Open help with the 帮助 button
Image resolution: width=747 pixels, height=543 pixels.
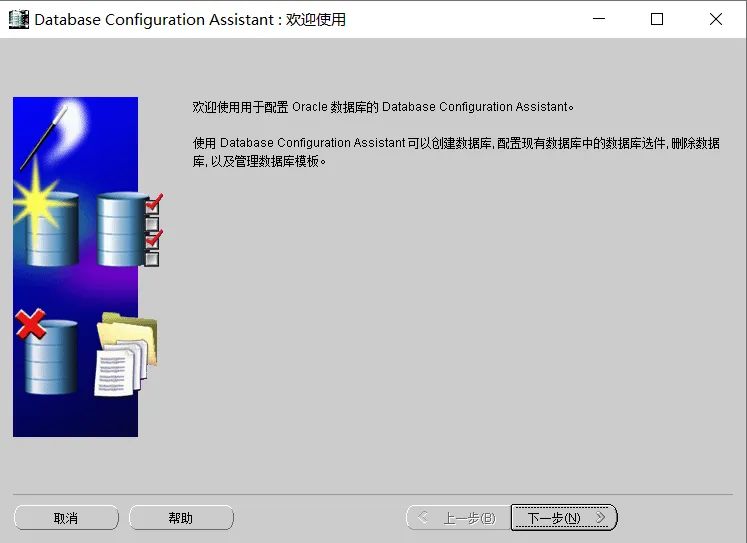tap(181, 518)
